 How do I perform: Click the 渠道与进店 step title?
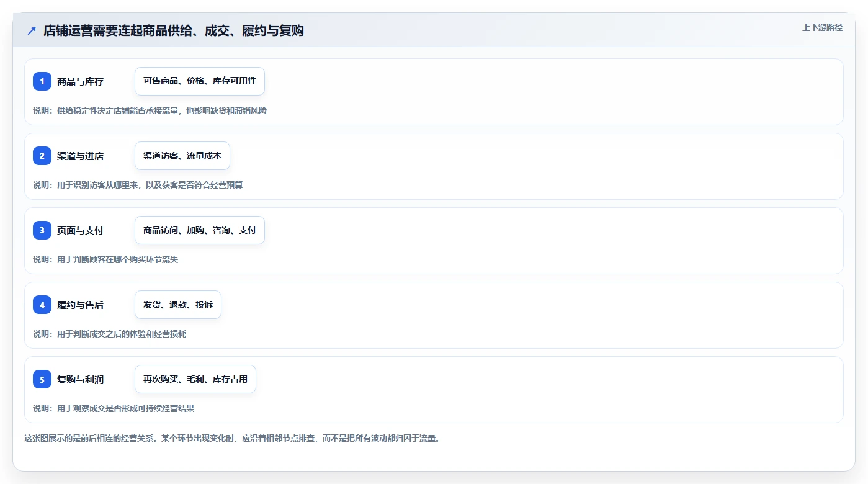(80, 156)
